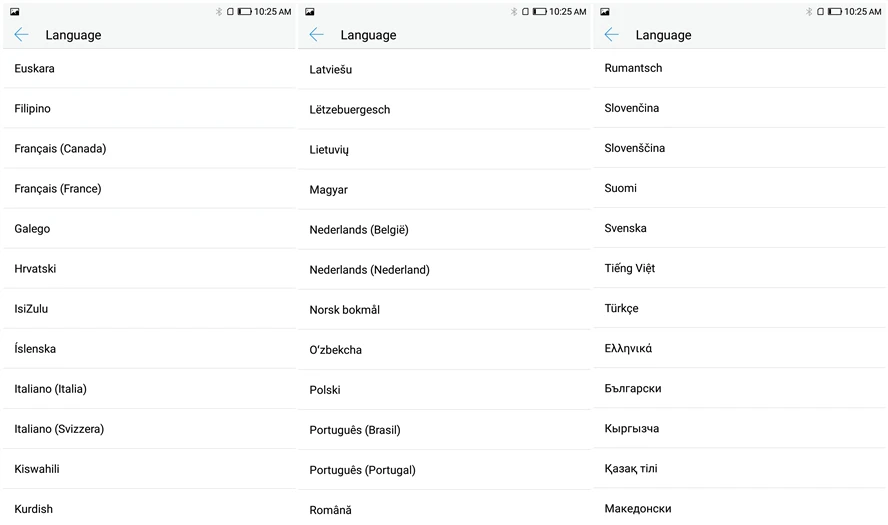Choose Tiếng Việt option

click(740, 268)
